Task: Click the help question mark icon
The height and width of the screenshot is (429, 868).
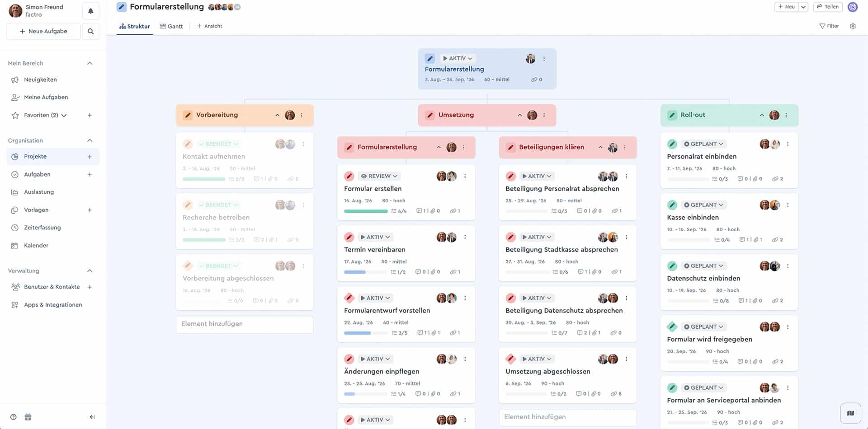Action: pos(14,417)
